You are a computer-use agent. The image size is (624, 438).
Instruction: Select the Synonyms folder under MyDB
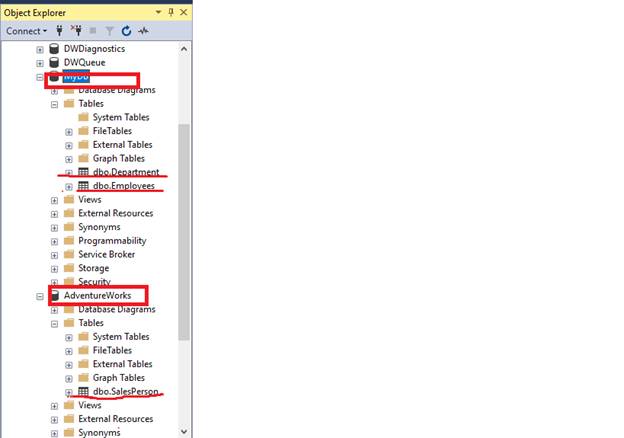point(99,227)
